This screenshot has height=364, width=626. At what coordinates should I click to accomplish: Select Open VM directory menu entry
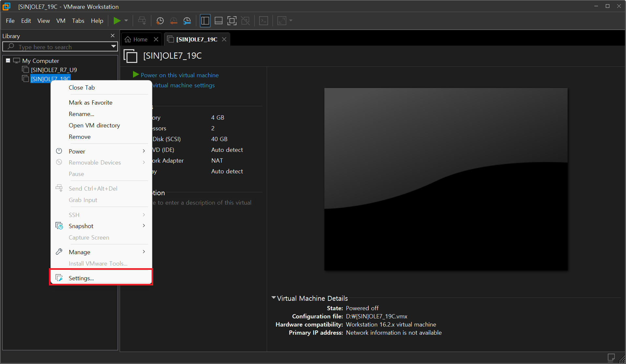pyautogui.click(x=94, y=125)
